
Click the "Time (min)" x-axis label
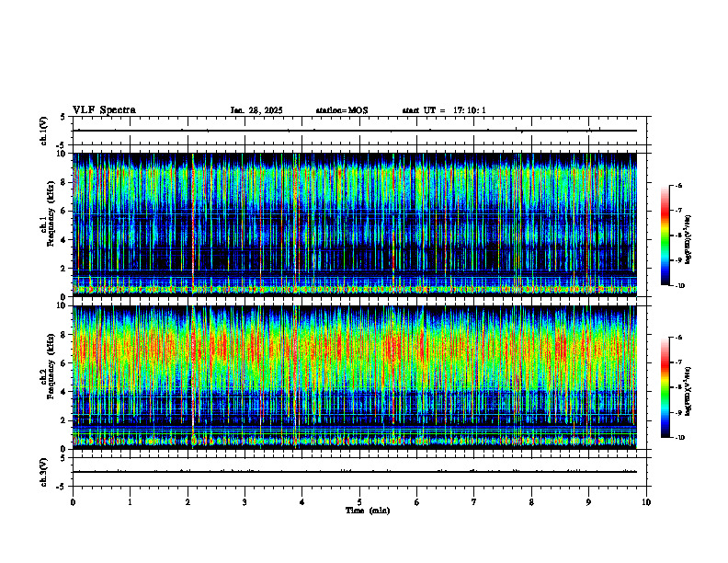tap(368, 511)
